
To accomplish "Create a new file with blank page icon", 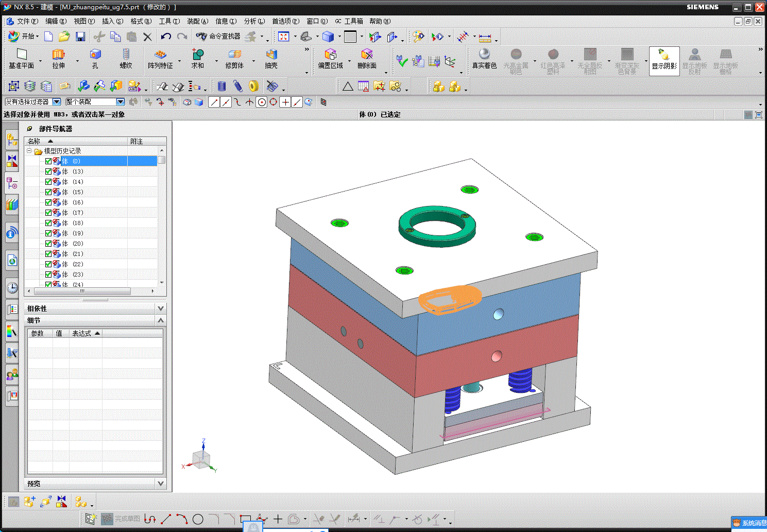I will [x=48, y=37].
